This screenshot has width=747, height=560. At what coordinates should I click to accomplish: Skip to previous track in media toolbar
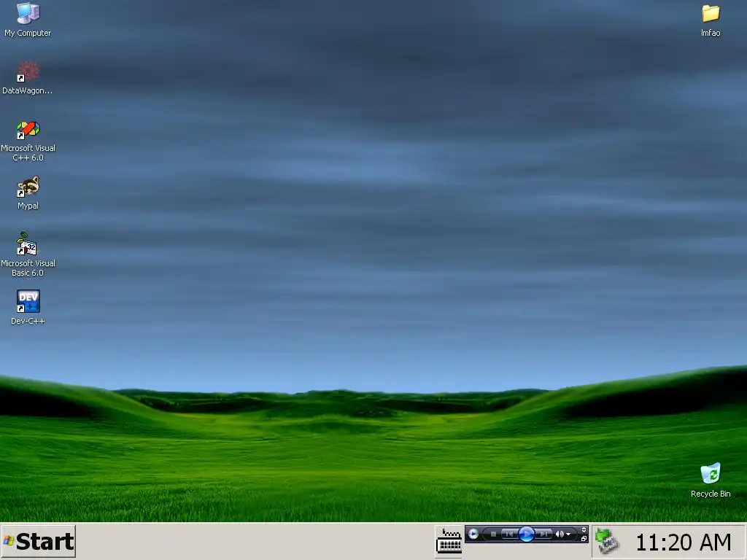pos(510,534)
